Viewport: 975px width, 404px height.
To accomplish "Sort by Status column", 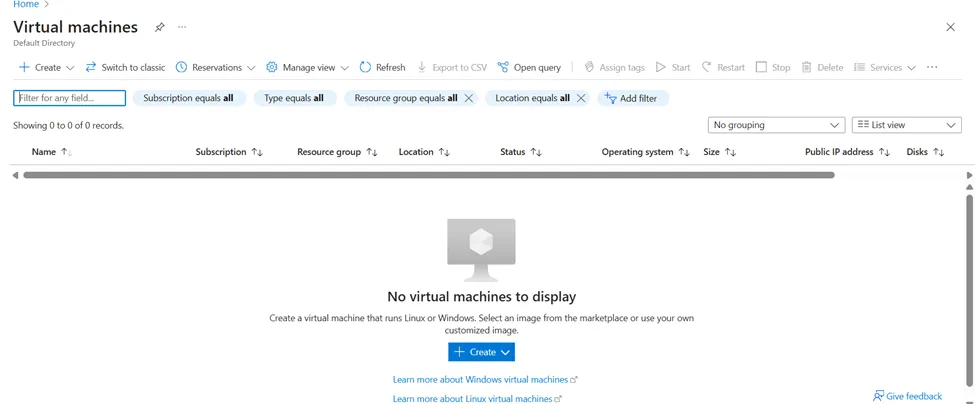I will click(x=520, y=152).
